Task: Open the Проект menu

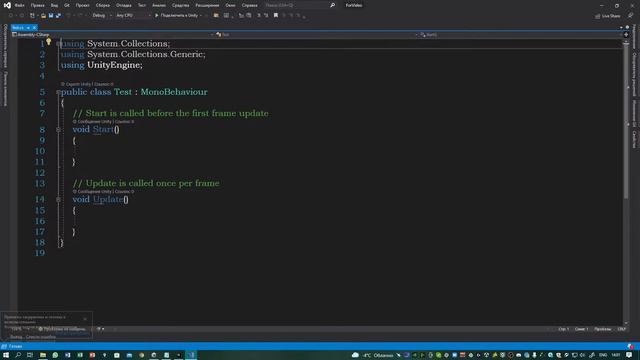Action: click(82, 5)
